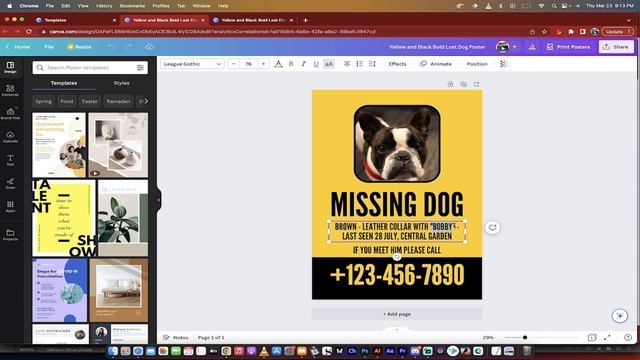Click the cloud save status icon
The image size is (640, 360).
coord(149,47)
